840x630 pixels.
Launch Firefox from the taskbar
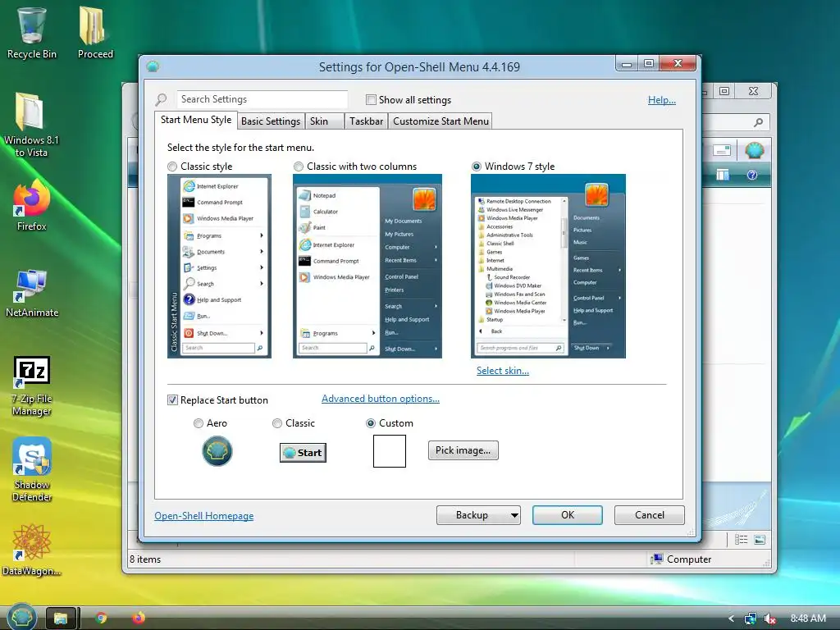tap(138, 619)
